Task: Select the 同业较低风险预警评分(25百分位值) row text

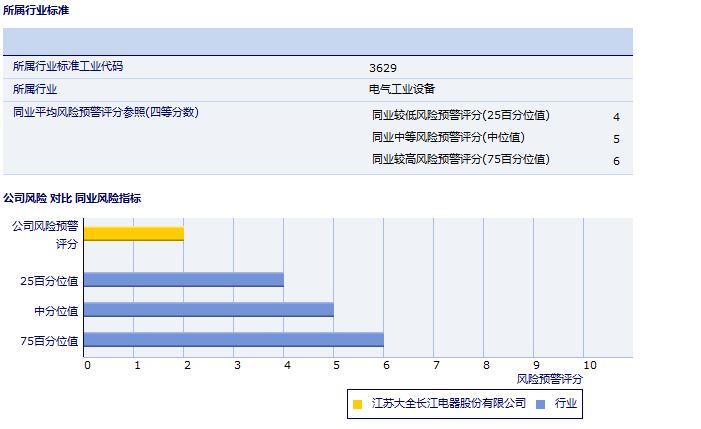Action: [x=460, y=115]
